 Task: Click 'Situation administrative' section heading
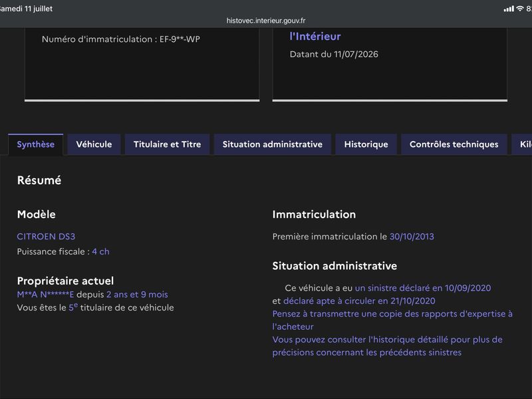[x=334, y=265]
